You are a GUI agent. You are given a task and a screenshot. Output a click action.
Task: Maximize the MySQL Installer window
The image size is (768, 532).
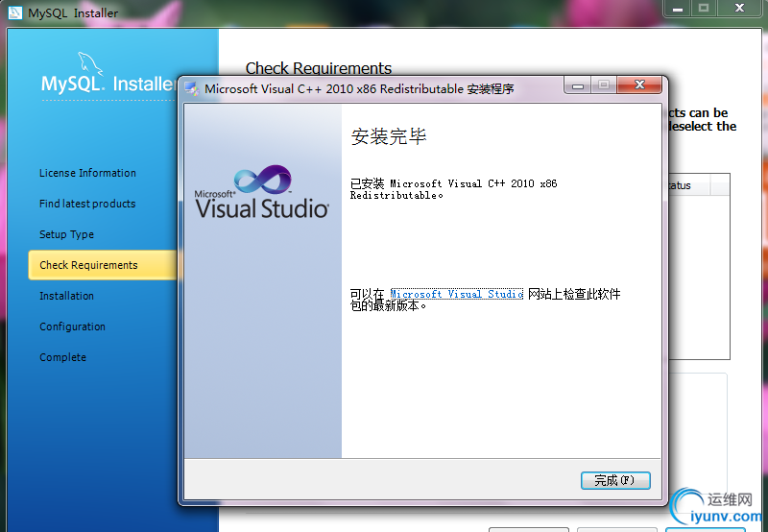click(704, 9)
